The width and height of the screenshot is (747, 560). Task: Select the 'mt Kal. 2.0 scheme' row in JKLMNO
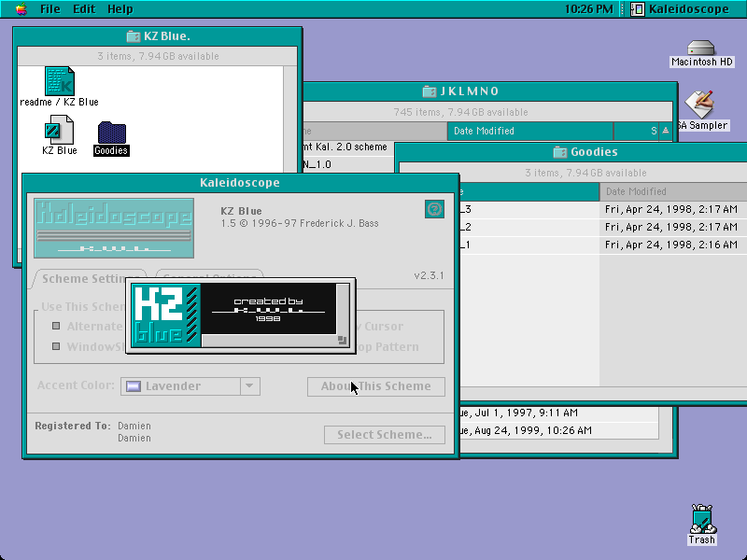349,147
